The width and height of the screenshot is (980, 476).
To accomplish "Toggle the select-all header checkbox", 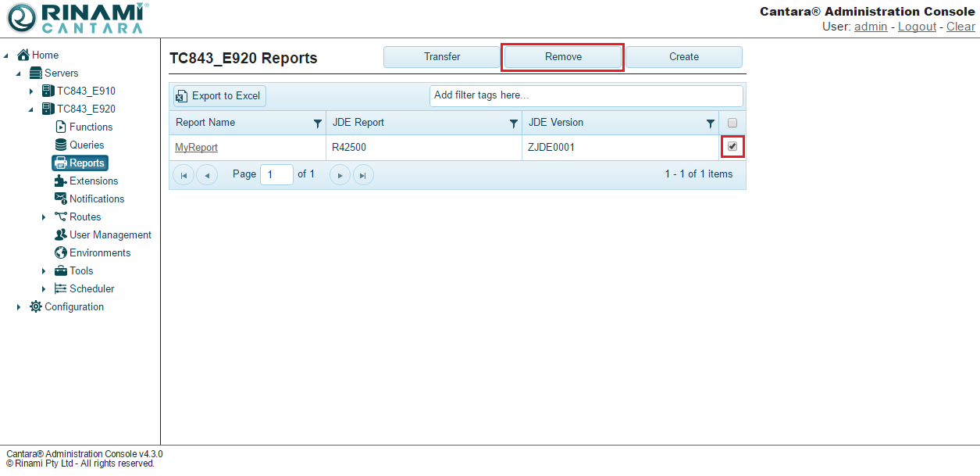I will [x=732, y=123].
